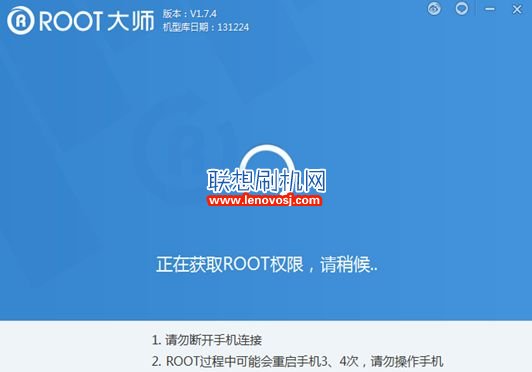Click the ROOT大师 circular logo icon
The height and width of the screenshot is (372, 532).
click(x=21, y=20)
